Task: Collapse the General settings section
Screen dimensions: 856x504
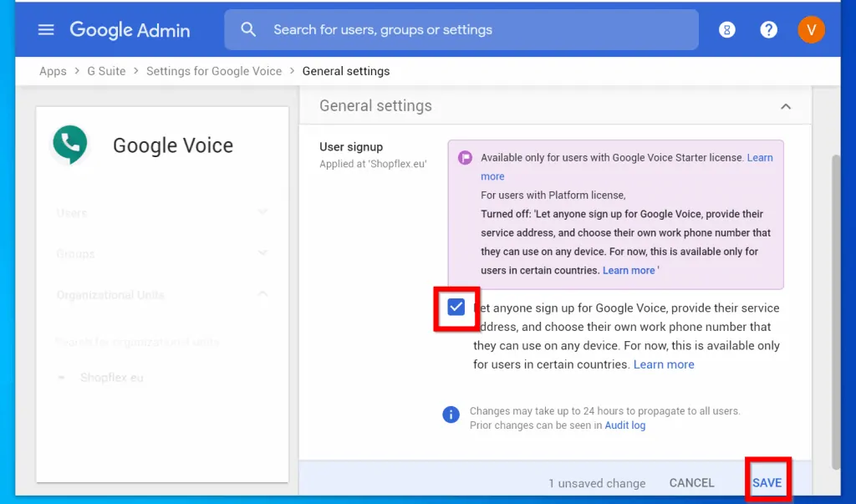Action: coord(785,107)
